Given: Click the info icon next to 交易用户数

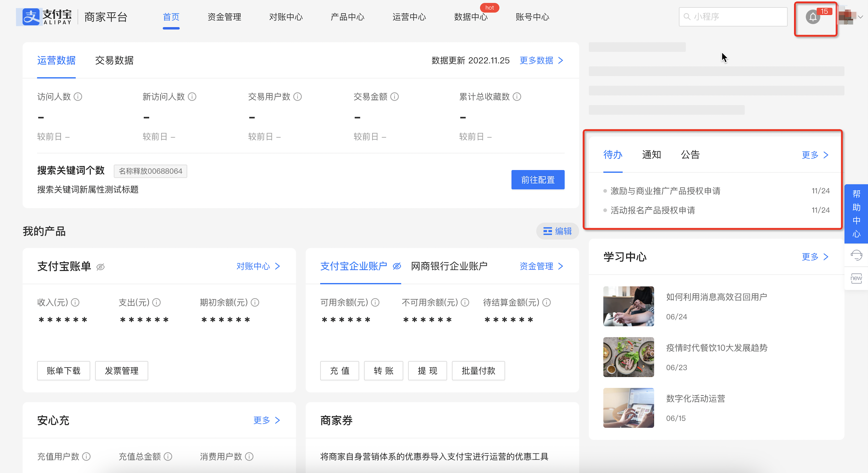Looking at the screenshot, I should 298,97.
